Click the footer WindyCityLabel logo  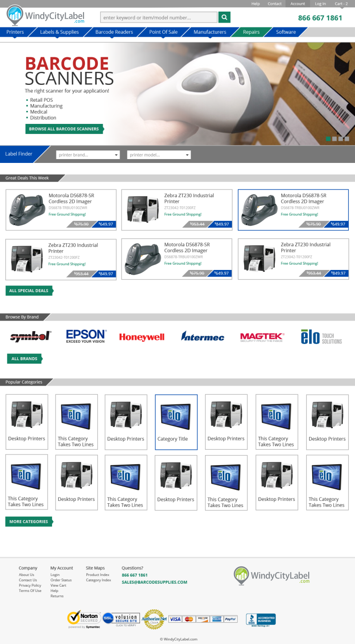coord(272,576)
